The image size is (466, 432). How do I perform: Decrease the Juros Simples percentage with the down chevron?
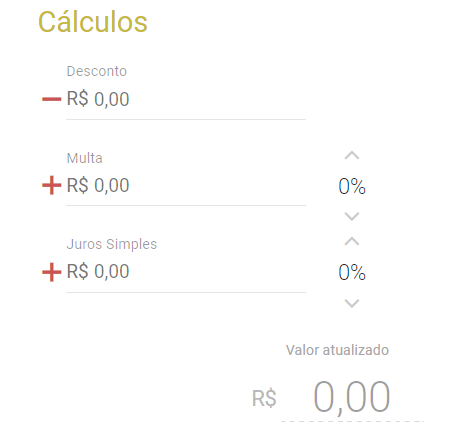pyautogui.click(x=352, y=303)
